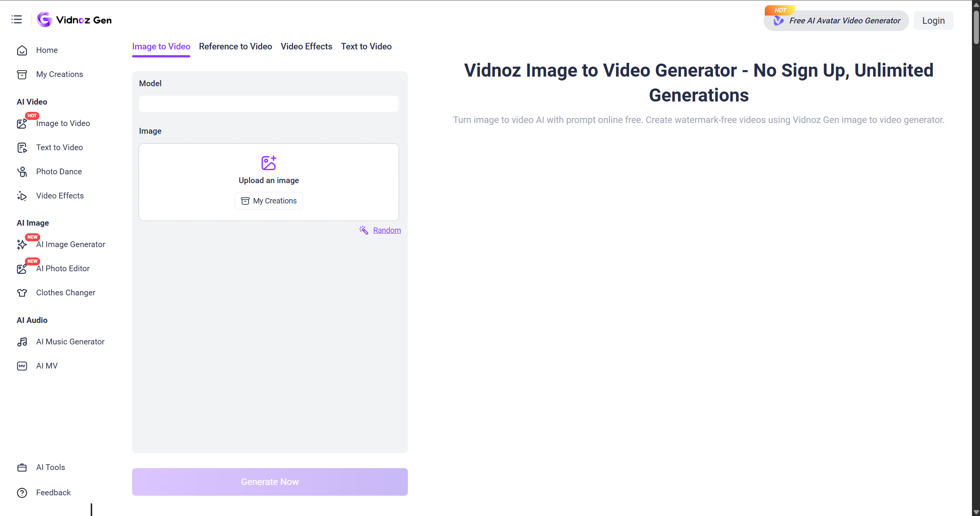Click the scrollbar down arrow
This screenshot has width=980, height=516.
[x=976, y=512]
